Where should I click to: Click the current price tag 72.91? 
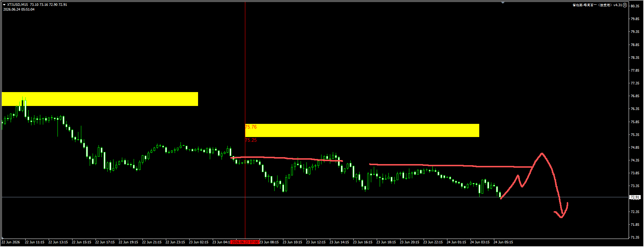click(x=635, y=197)
